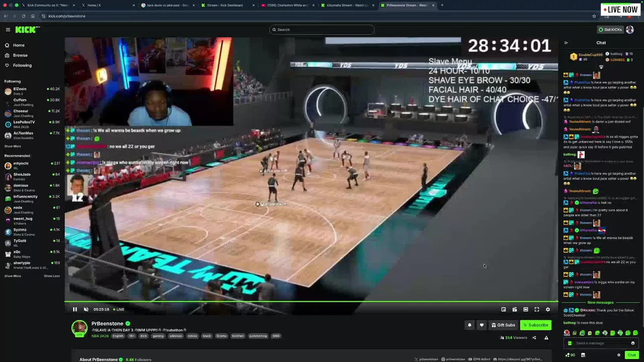Report the stream with warning icon
This screenshot has width=644, height=362.
[546, 338]
